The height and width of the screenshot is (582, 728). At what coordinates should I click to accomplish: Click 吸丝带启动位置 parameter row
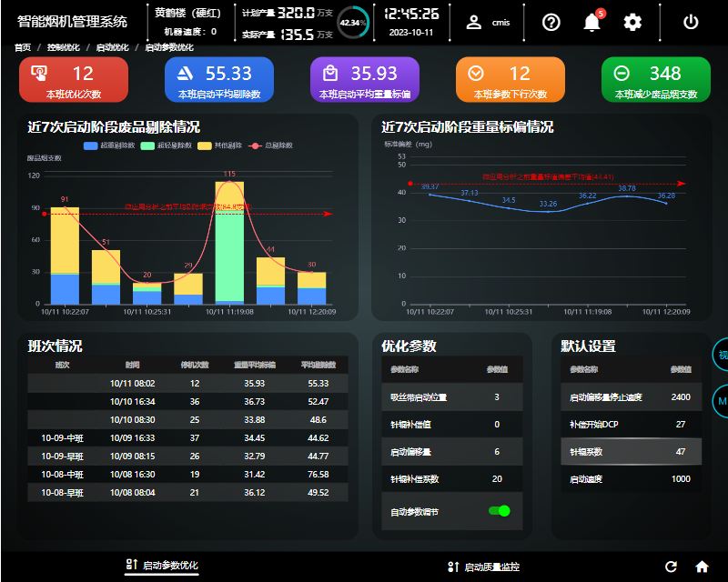point(451,396)
